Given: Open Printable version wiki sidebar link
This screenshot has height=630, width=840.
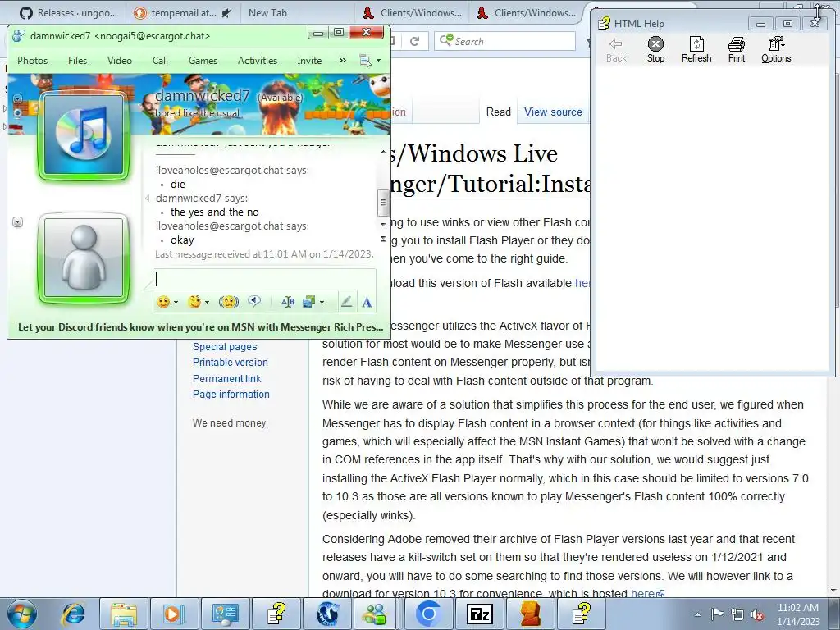Looking at the screenshot, I should (231, 362).
